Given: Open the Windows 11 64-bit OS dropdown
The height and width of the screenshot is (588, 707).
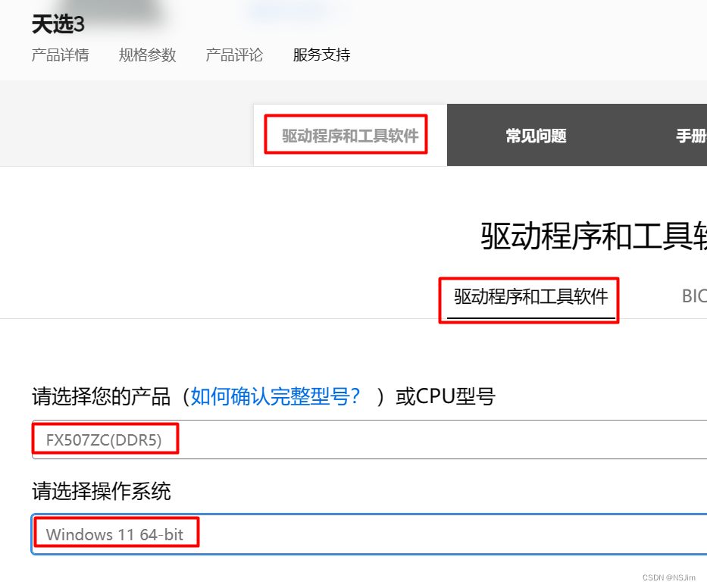Looking at the screenshot, I should [x=369, y=534].
